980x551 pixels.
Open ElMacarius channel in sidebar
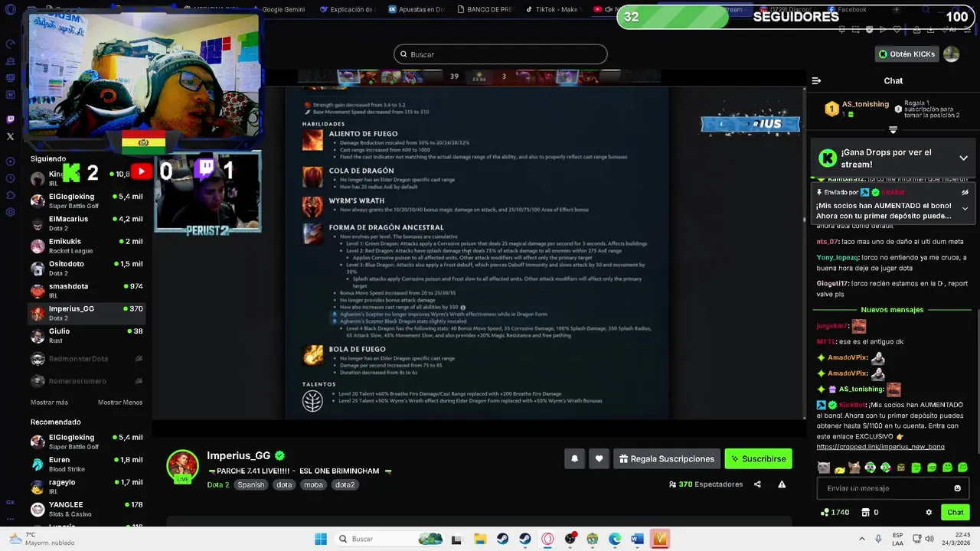coord(87,223)
